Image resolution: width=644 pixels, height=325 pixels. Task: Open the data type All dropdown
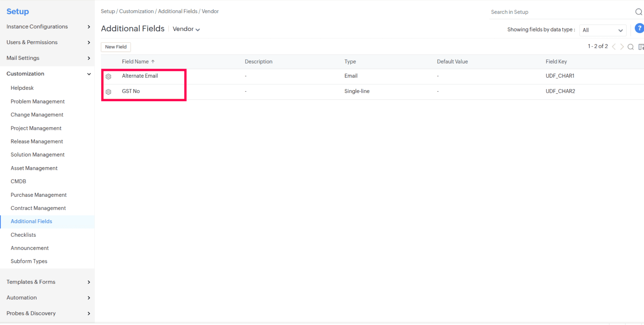[603, 30]
